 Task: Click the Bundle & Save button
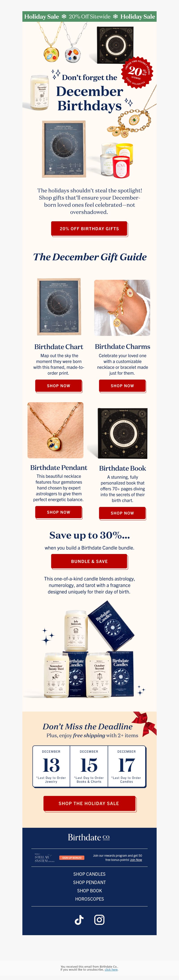click(89, 561)
